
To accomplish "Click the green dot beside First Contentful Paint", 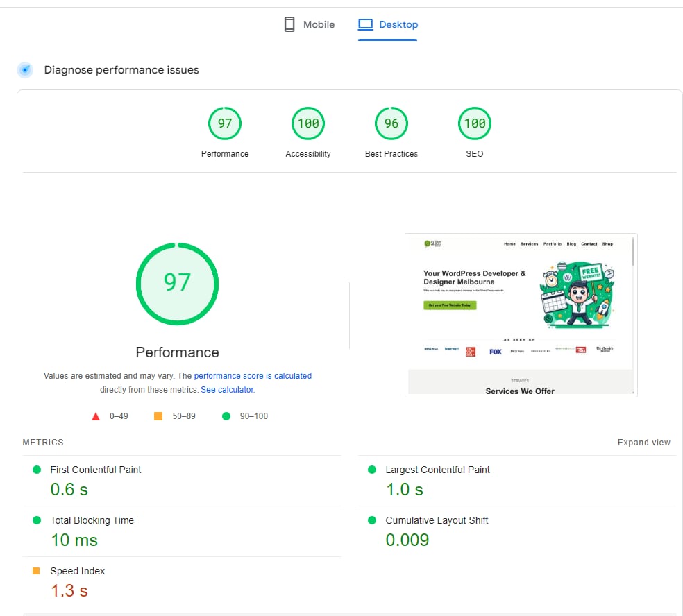I will [37, 470].
